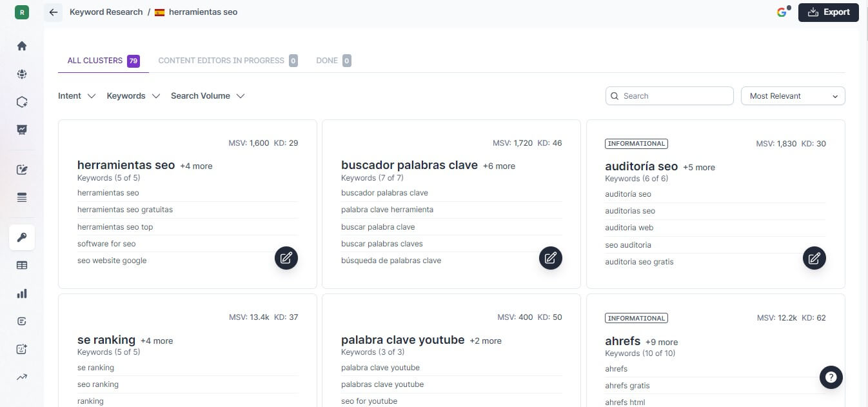
Task: Open the help question mark button
Action: (831, 377)
